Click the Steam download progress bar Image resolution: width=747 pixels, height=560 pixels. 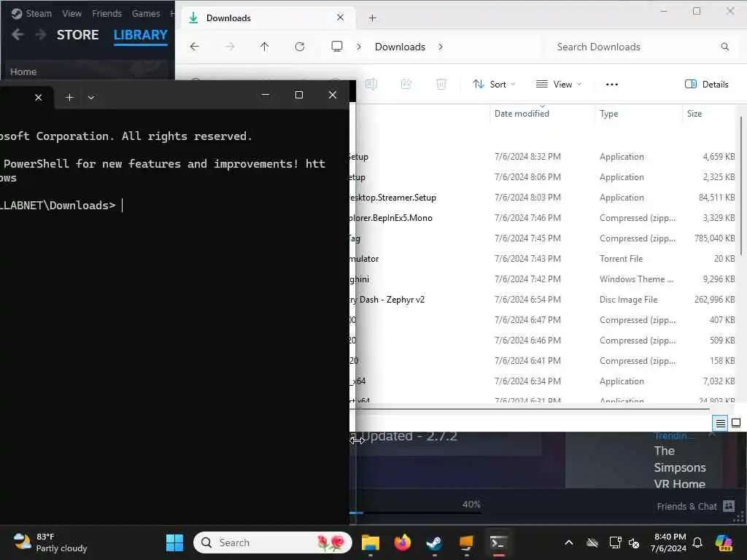click(414, 513)
